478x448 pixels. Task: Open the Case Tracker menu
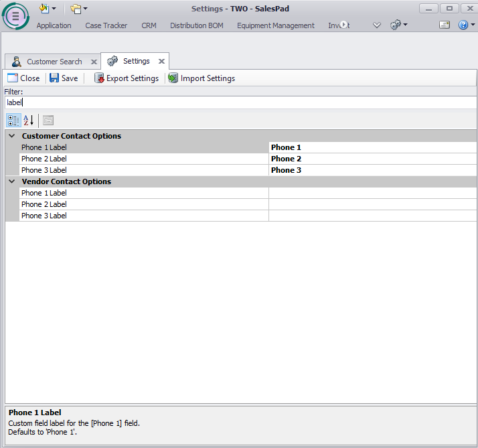(106, 25)
